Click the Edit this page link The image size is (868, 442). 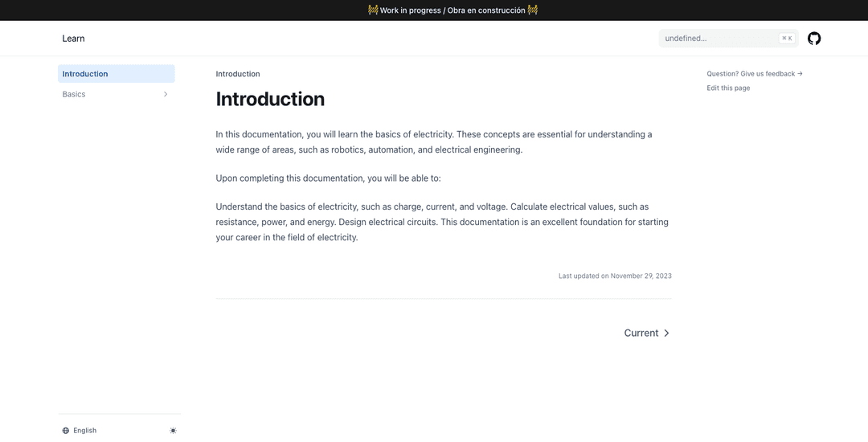[728, 88]
